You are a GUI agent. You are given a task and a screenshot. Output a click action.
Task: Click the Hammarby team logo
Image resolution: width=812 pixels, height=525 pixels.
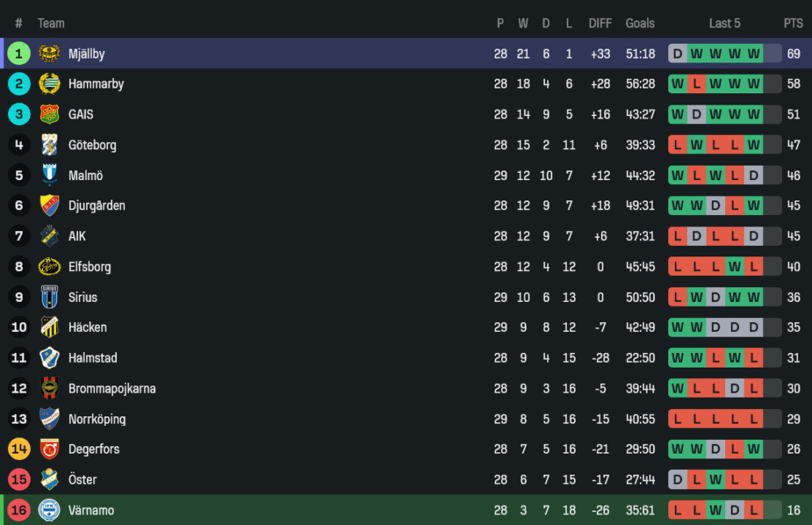pyautogui.click(x=50, y=84)
